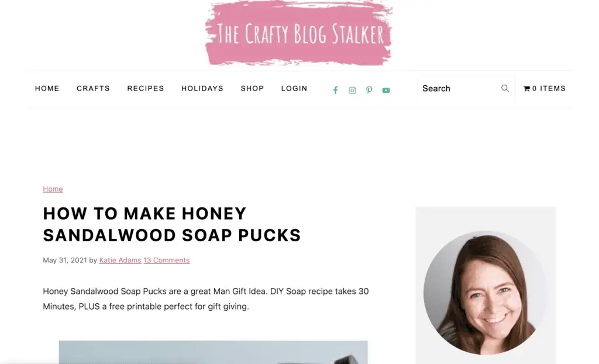Image resolution: width=599 pixels, height=364 pixels.
Task: Click the soap pucks article image
Action: 213,352
